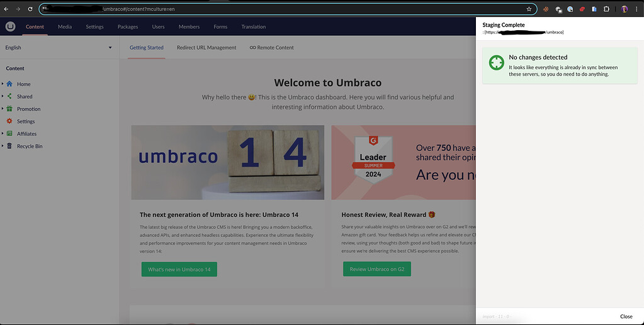Click the infinity icon beside Remote Content
644x325 pixels.
(x=252, y=48)
